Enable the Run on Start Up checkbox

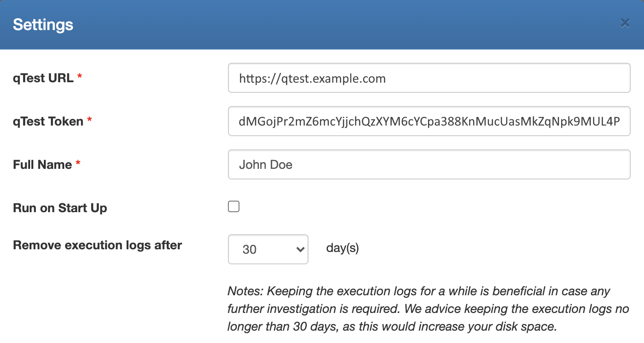coord(234,206)
